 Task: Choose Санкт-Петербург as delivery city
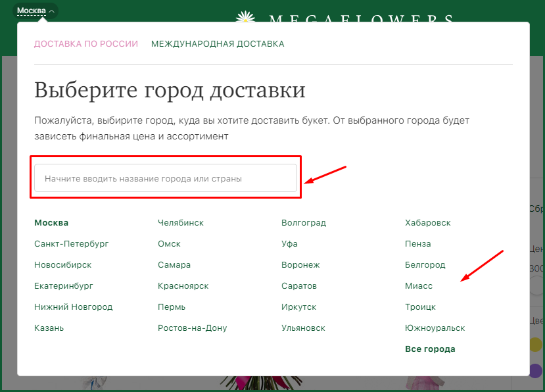[x=71, y=244]
